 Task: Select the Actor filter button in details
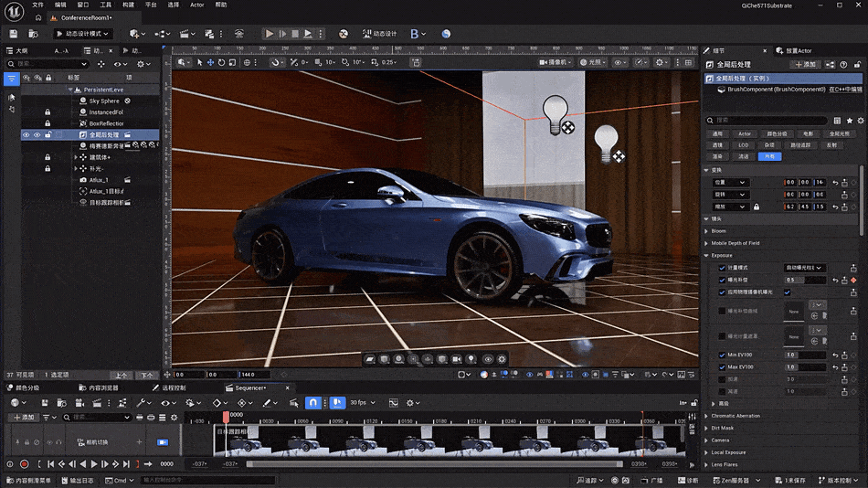coord(745,133)
